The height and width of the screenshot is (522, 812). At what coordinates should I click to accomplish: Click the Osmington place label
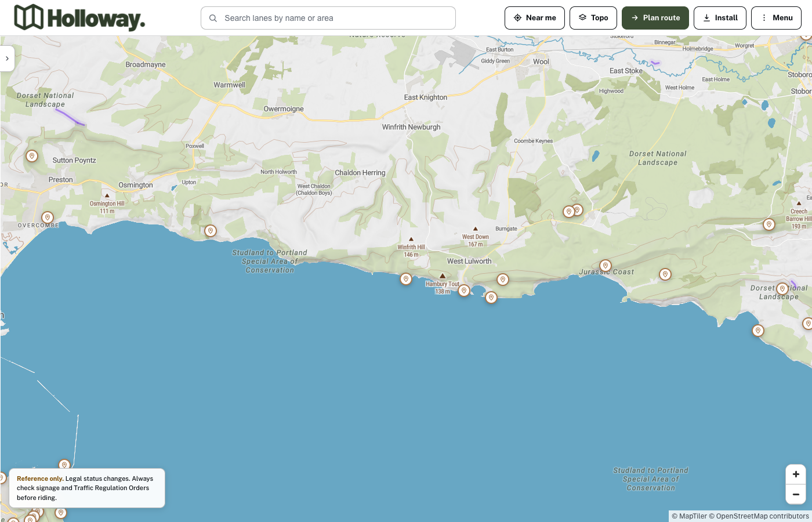click(x=136, y=185)
